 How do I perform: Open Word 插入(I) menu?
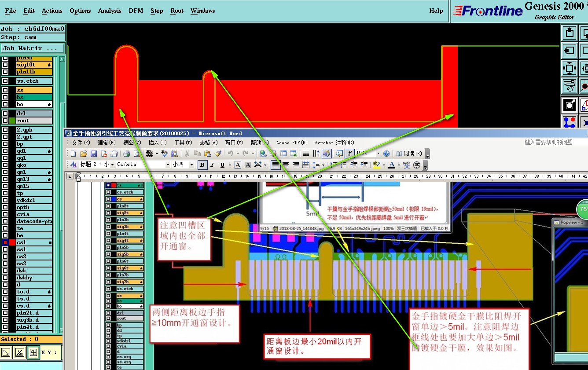pyautogui.click(x=157, y=143)
